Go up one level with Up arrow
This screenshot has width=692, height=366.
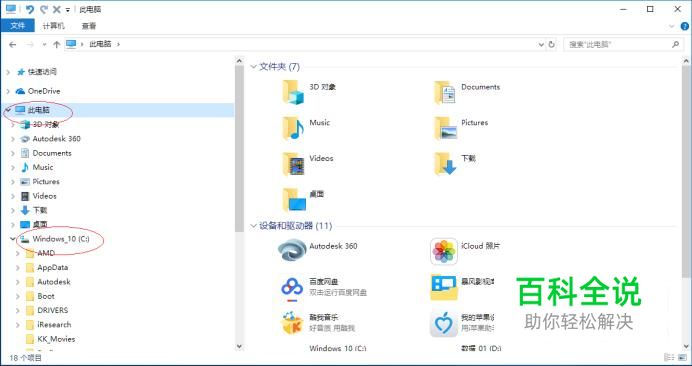click(56, 44)
